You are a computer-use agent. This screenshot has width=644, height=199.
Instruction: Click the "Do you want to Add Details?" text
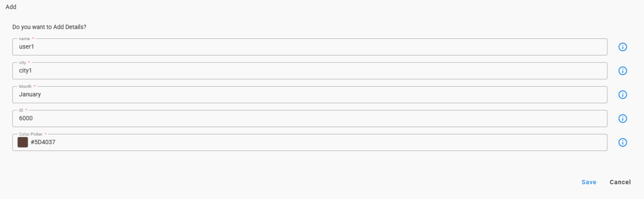pyautogui.click(x=49, y=27)
